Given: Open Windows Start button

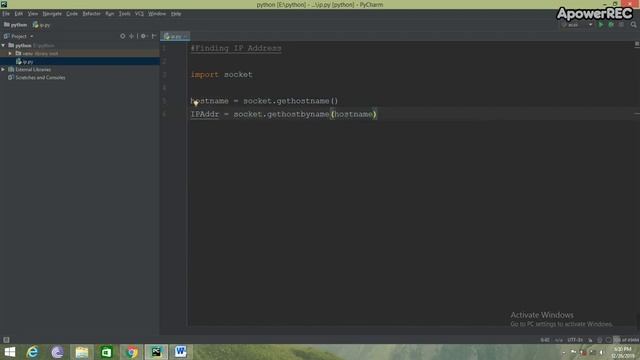Looking at the screenshot, I should point(10,352).
